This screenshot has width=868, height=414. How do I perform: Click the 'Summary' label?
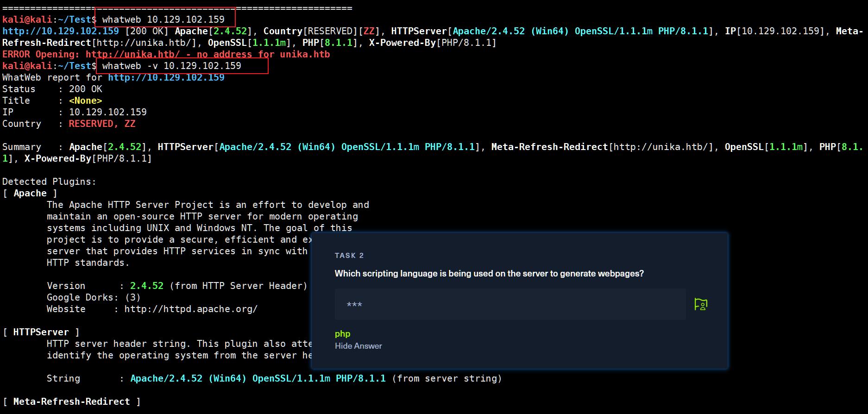(x=22, y=147)
